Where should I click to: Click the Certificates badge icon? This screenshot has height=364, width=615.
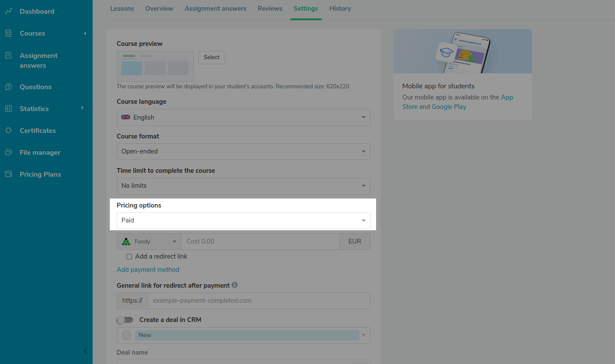(9, 130)
